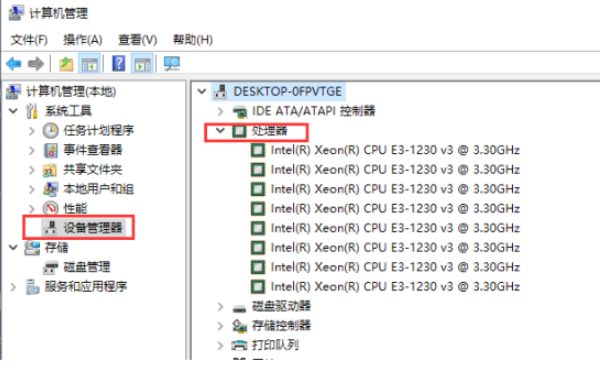Select IDE ATA/ATAPI 控制器 device category
The height and width of the screenshot is (370, 610).
pyautogui.click(x=314, y=111)
